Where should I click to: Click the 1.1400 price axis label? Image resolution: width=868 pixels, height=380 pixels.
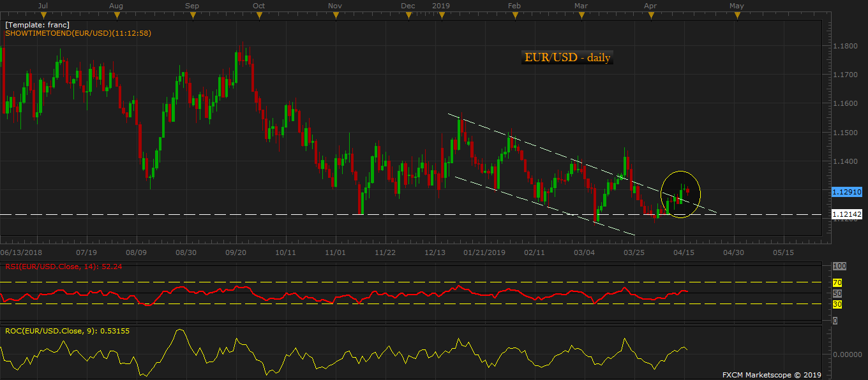pyautogui.click(x=846, y=161)
